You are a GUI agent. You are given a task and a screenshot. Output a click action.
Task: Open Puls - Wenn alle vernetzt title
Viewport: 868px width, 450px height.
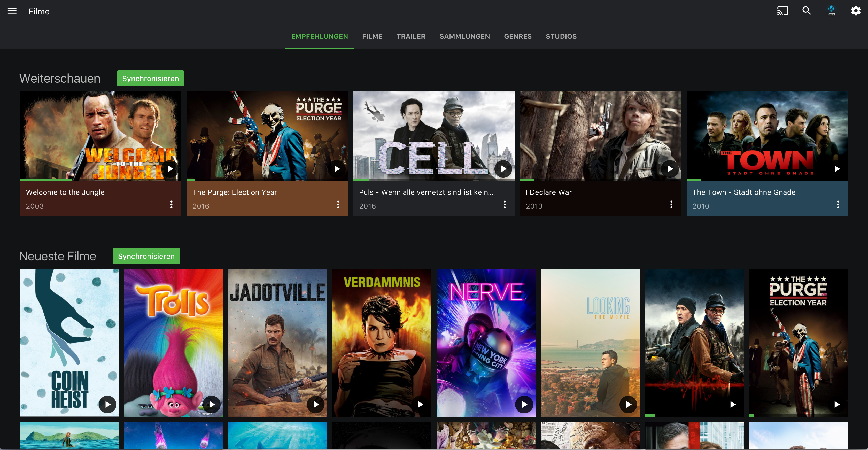tap(426, 192)
